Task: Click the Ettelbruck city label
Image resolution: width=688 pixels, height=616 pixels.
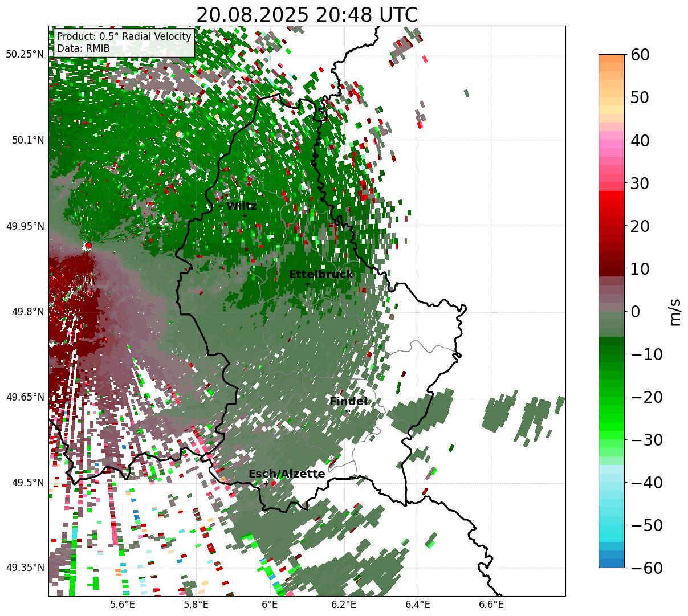Action: [321, 275]
